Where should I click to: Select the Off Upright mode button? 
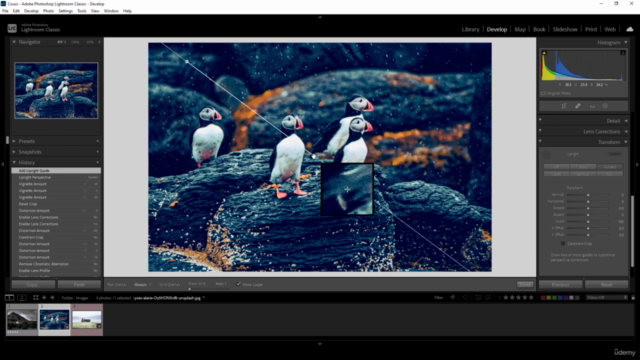point(556,167)
